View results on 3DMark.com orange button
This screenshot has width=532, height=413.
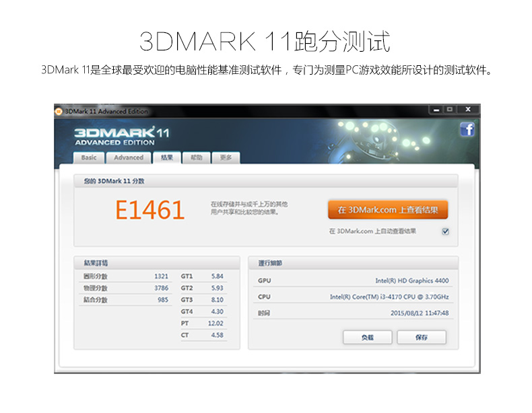388,210
